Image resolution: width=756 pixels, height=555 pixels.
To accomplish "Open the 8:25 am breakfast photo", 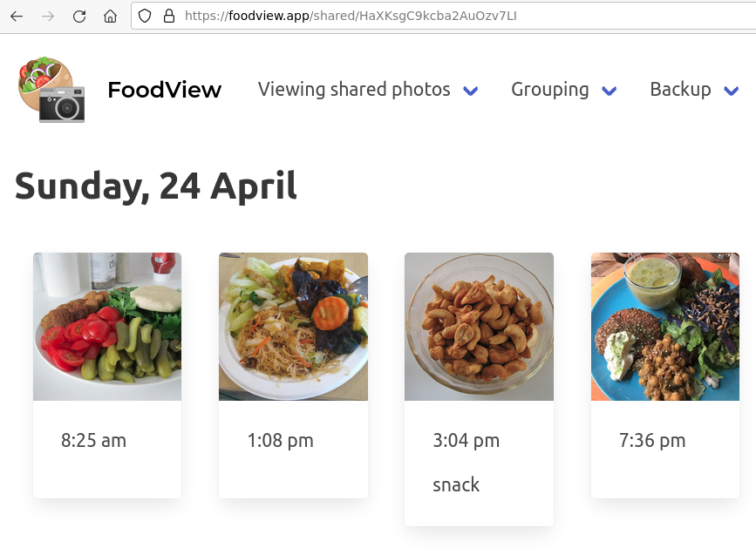I will pyautogui.click(x=106, y=326).
